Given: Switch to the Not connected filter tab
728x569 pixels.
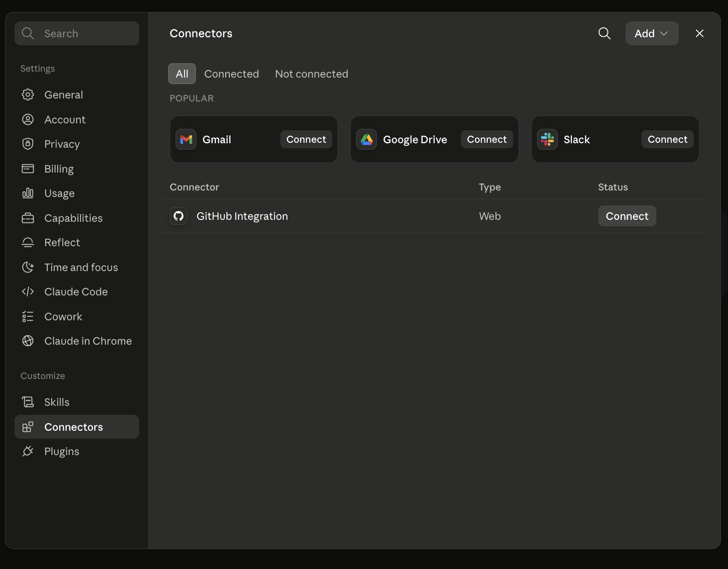Looking at the screenshot, I should (x=312, y=74).
